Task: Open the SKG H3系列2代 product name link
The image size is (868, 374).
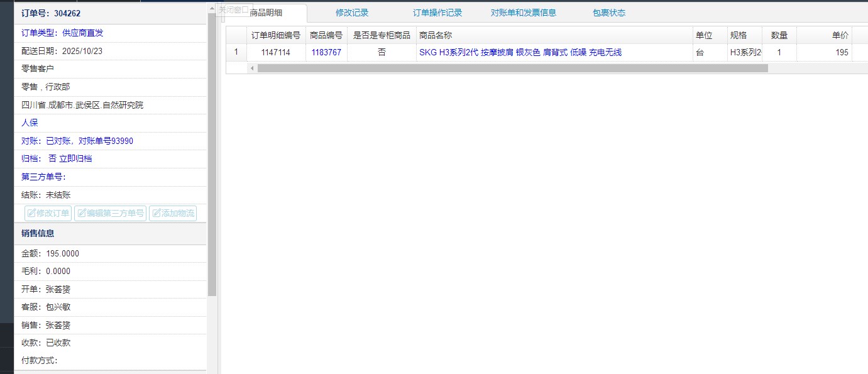Action: (520, 52)
